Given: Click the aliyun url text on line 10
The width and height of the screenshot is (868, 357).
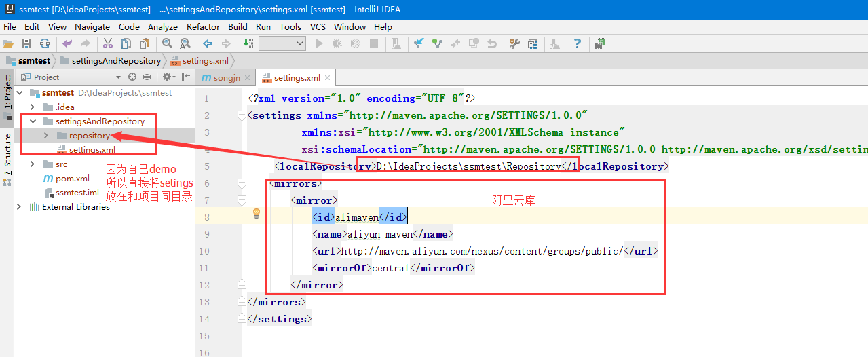Looking at the screenshot, I should tap(480, 251).
